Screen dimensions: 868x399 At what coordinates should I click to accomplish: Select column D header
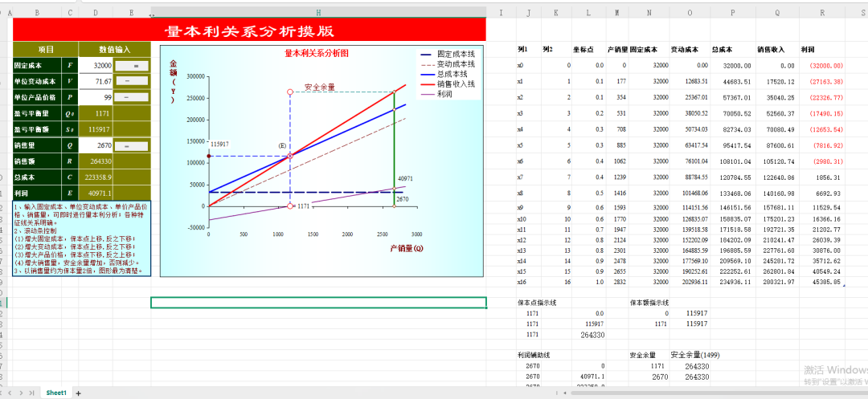[x=96, y=12]
